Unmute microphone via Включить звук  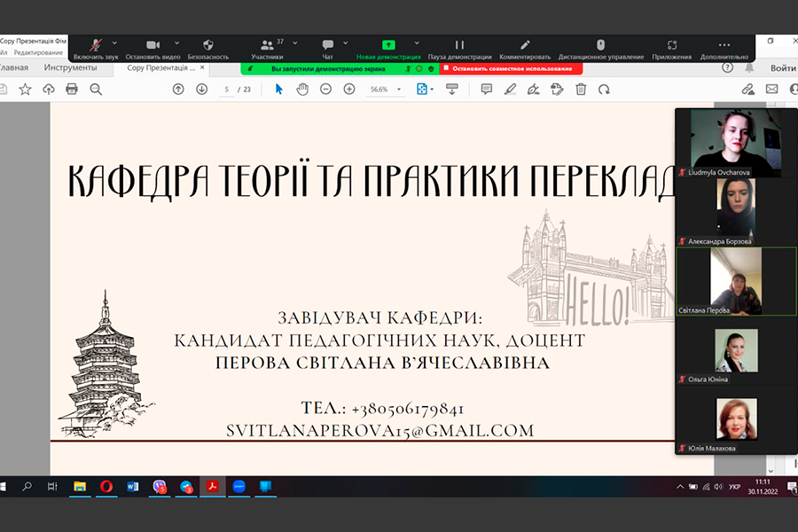tap(95, 49)
